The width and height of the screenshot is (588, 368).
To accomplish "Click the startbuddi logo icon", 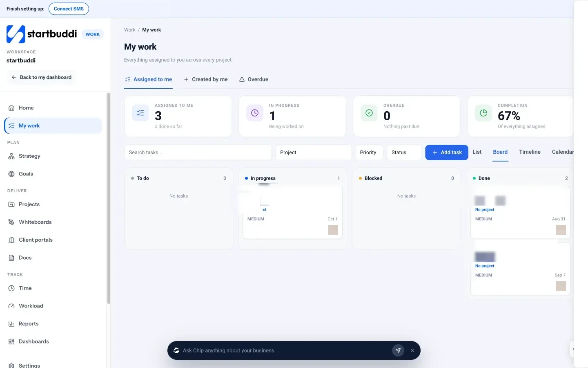I will 16,34.
